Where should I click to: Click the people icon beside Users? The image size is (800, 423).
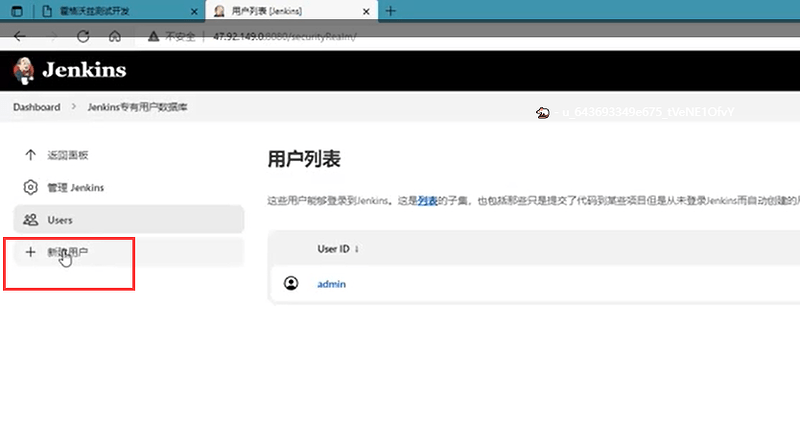point(31,220)
